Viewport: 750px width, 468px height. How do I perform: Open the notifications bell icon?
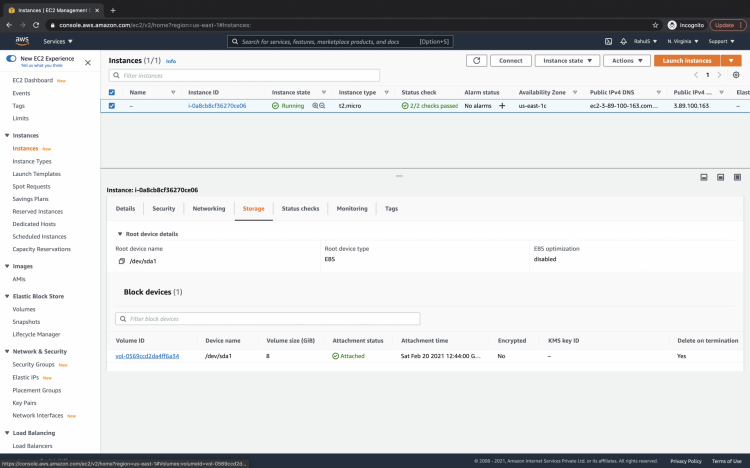point(623,42)
